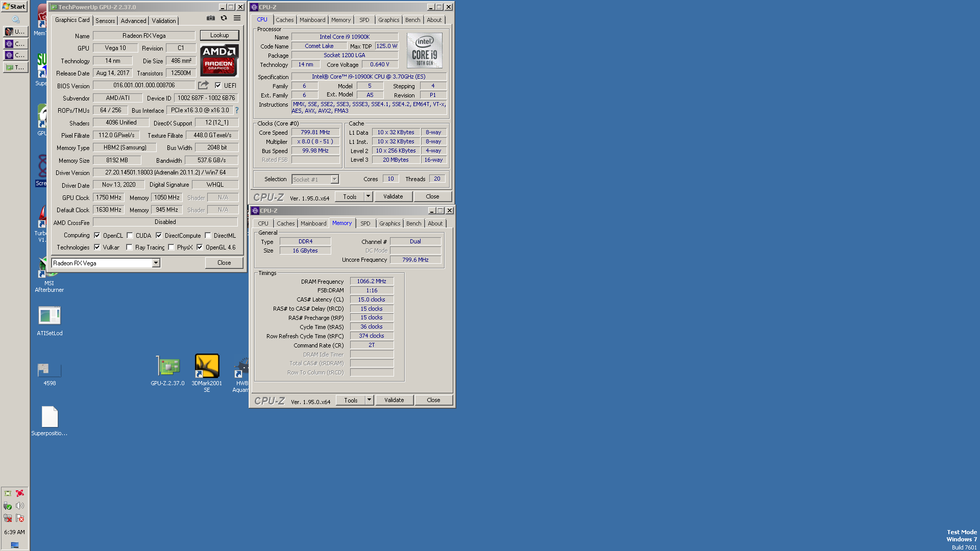Open the Socket #1 selection dropdown
The width and height of the screenshot is (980, 551).
pos(334,180)
